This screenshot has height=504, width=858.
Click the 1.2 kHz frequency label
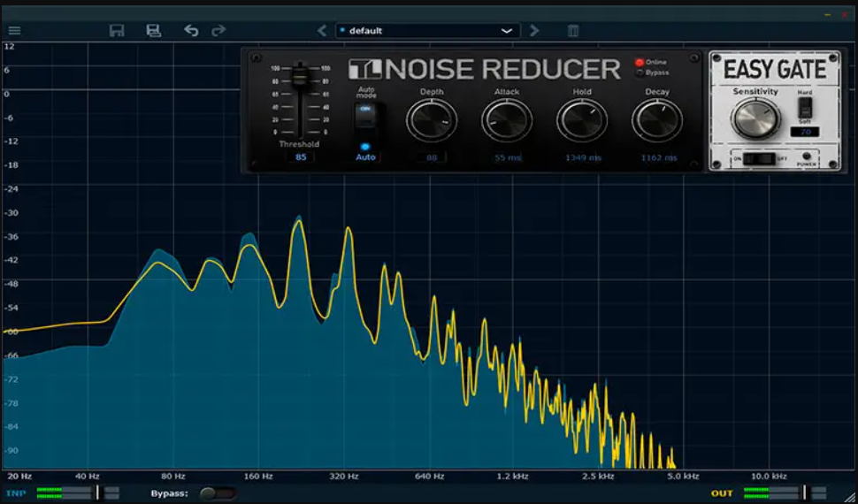click(512, 477)
